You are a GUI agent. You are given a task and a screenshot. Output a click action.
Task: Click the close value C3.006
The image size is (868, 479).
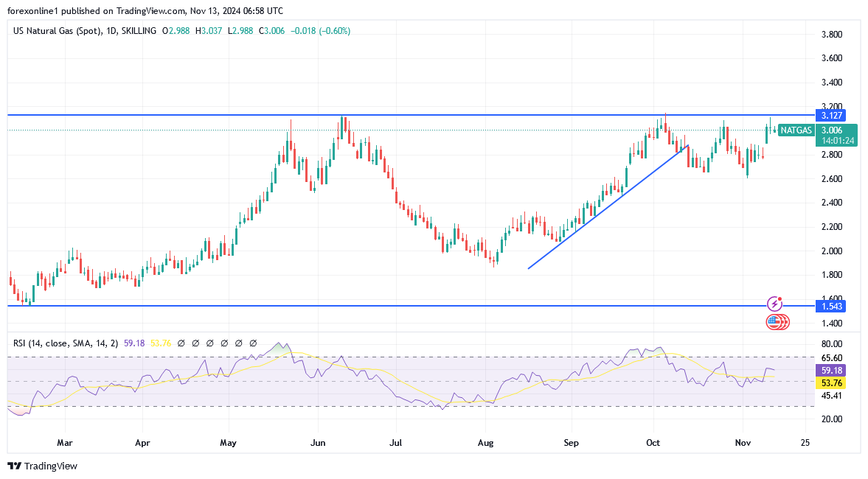coord(271,31)
